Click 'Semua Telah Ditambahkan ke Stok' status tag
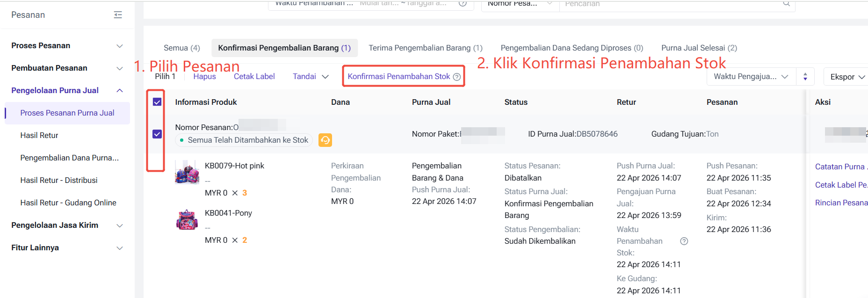This screenshot has width=868, height=298. pyautogui.click(x=244, y=140)
